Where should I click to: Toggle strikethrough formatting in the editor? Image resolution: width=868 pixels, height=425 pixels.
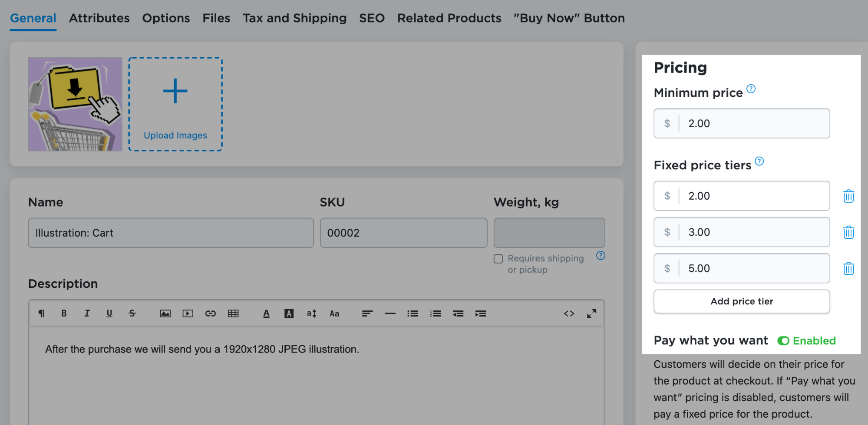pyautogui.click(x=132, y=313)
